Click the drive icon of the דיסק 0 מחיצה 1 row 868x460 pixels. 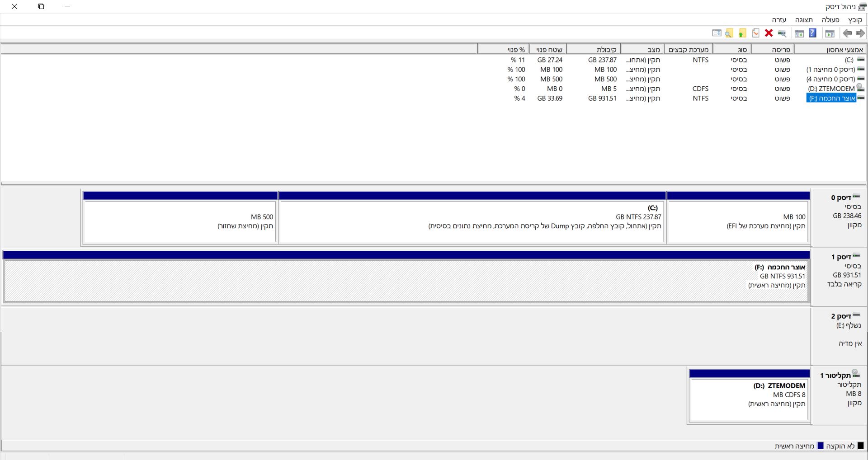pyautogui.click(x=861, y=69)
